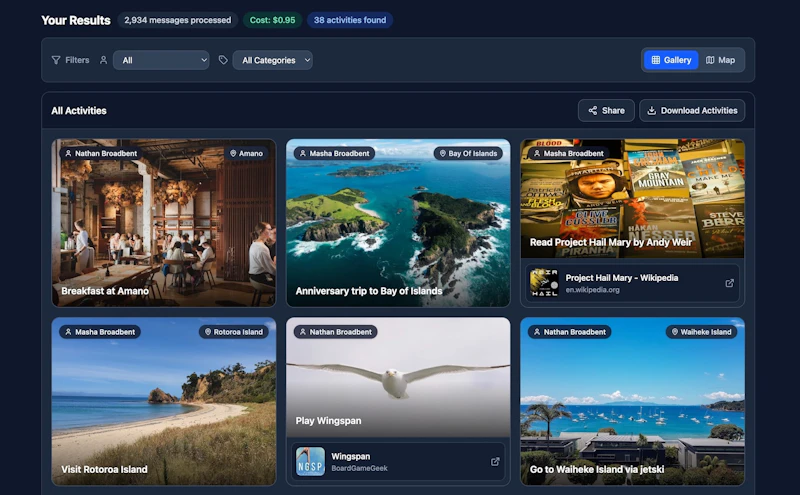
Task: Click the Cost: $0.95 badge
Action: pos(272,20)
